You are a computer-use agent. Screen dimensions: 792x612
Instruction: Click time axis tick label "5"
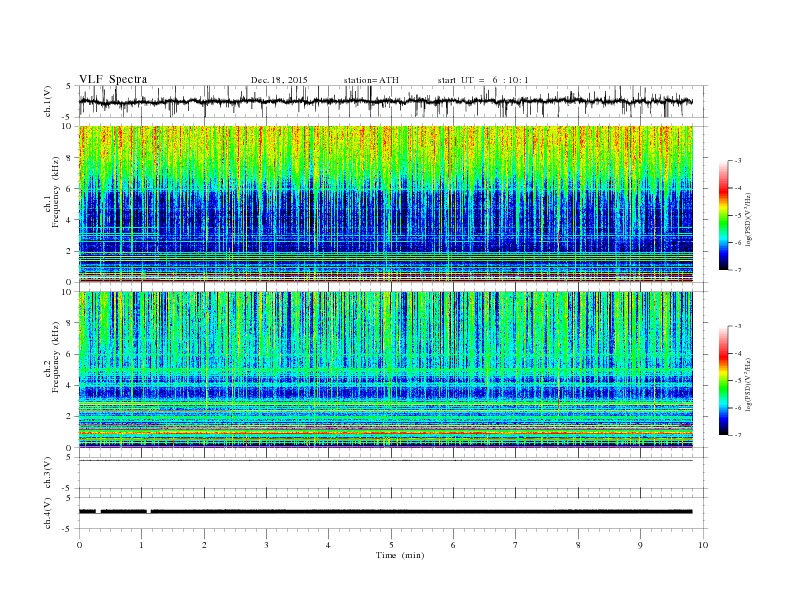click(391, 545)
